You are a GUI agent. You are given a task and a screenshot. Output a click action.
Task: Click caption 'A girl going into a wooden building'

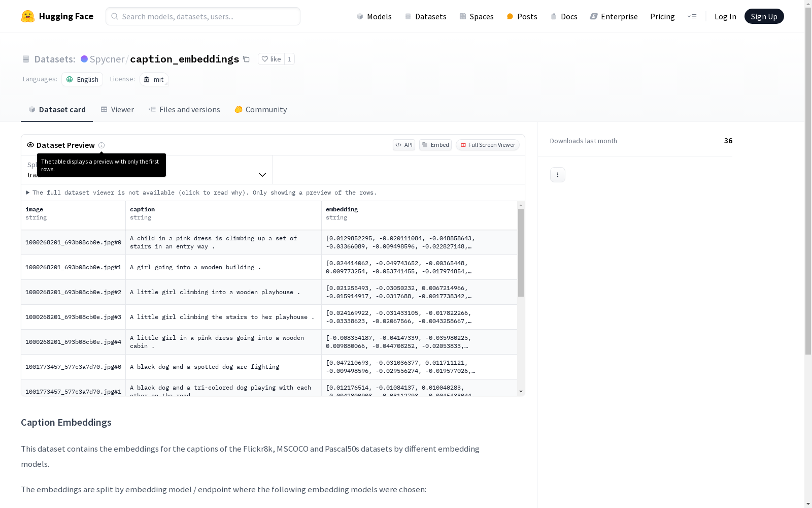tap(224, 267)
